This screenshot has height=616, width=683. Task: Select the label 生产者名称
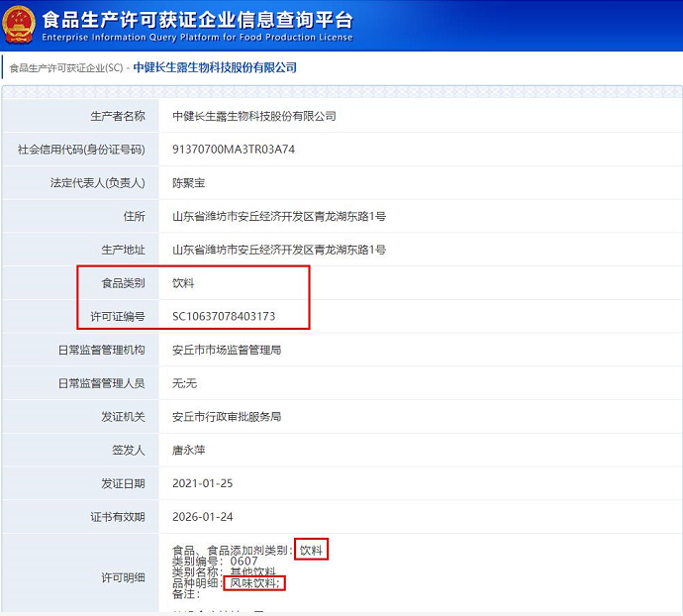pos(118,116)
